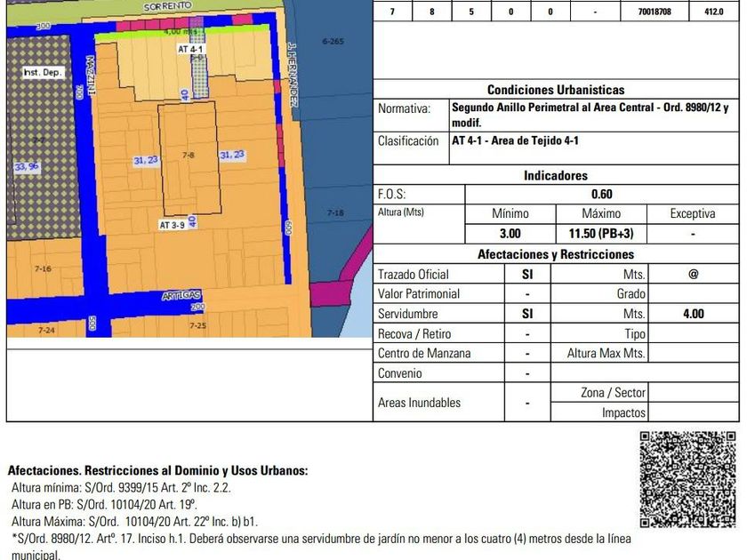
Task: Click the Altura Máxima Art. 22º line
Action: (x=134, y=522)
